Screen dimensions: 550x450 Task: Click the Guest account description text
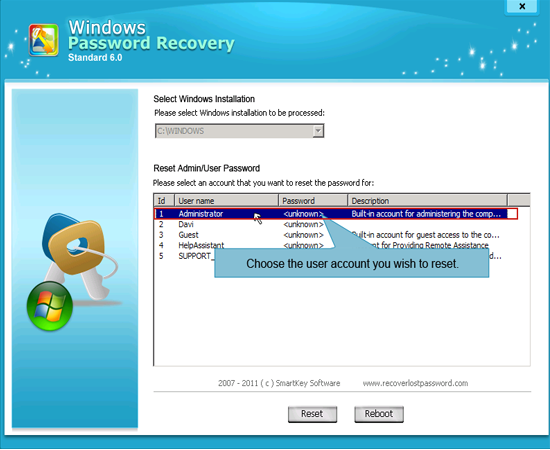pyautogui.click(x=426, y=235)
